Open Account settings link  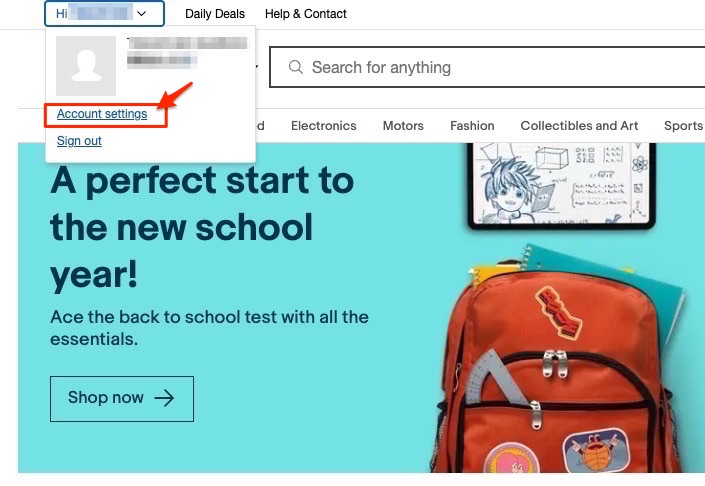point(102,114)
